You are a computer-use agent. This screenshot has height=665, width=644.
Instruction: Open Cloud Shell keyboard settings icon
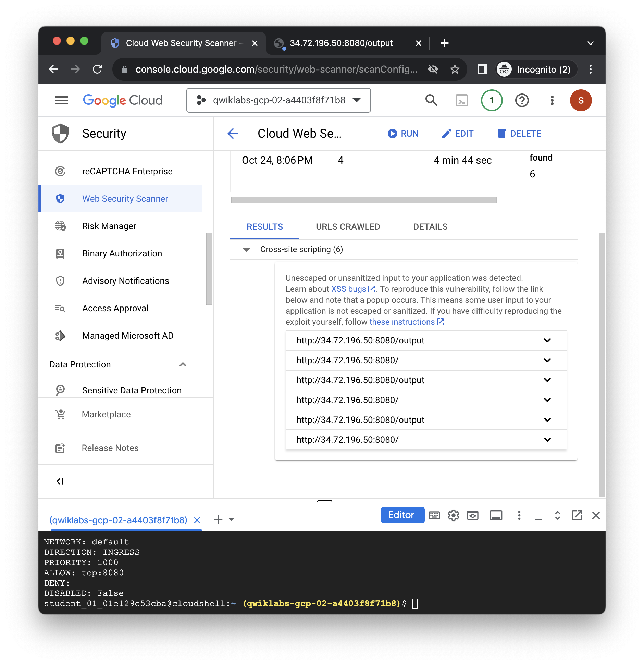pos(434,515)
